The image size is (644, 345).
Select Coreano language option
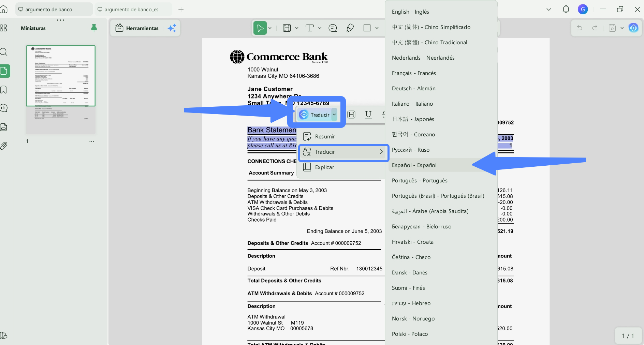coord(441,134)
